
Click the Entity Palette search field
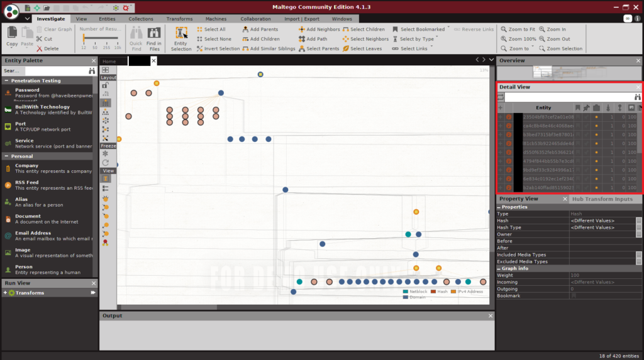[55, 71]
